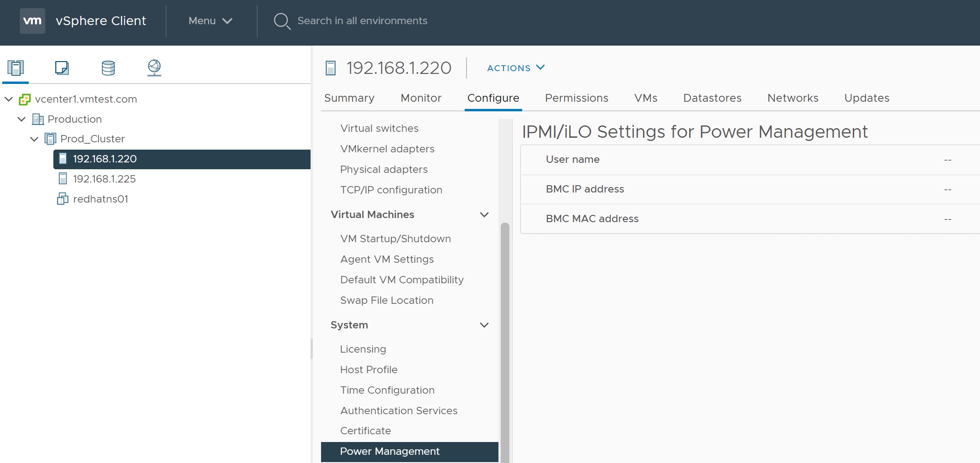
Task: Click the search magnifier icon
Action: point(282,21)
